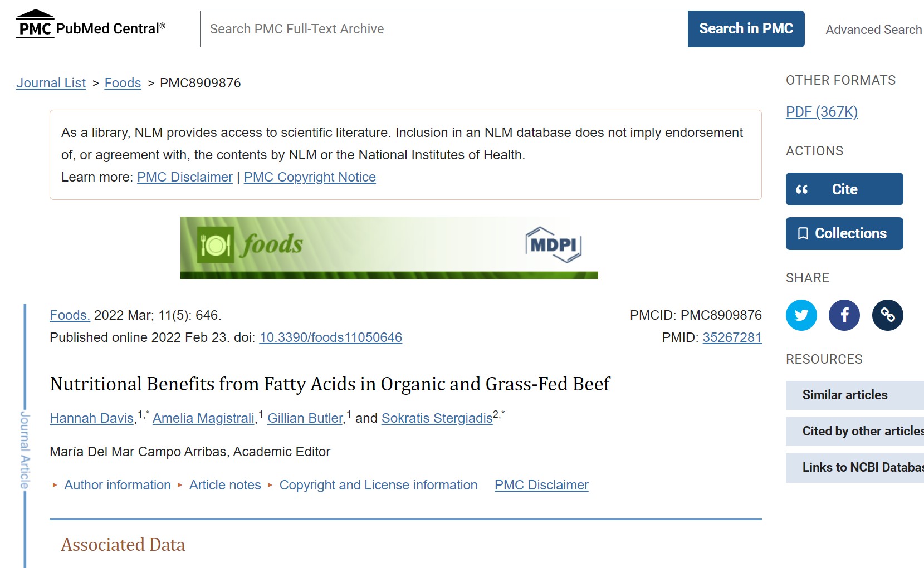Add article to Collections
Screen dimensions: 924x568
(844, 233)
